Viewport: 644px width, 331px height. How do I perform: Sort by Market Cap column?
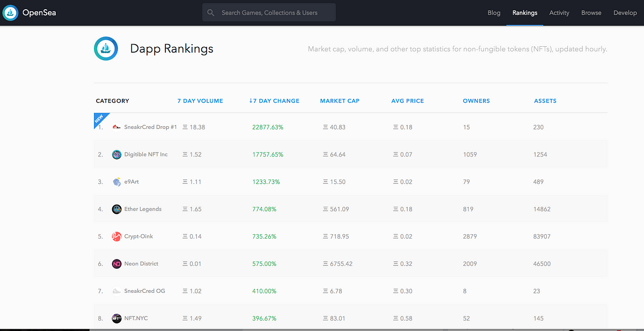(340, 101)
